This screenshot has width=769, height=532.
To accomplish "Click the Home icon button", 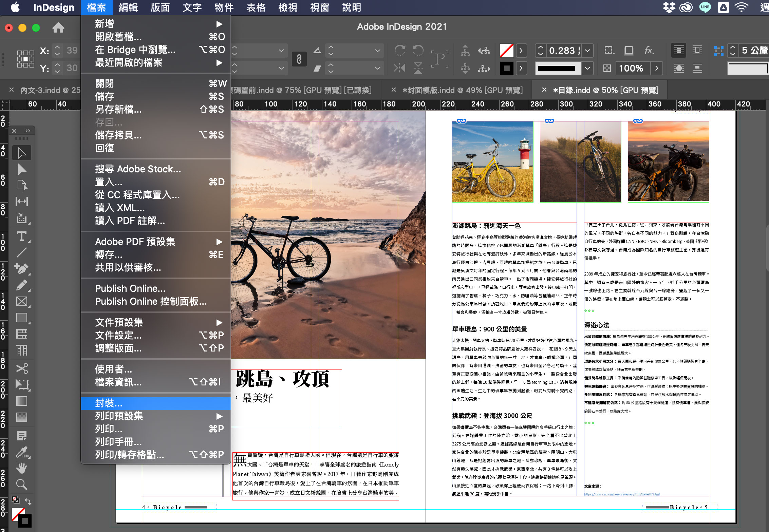I will pos(58,27).
